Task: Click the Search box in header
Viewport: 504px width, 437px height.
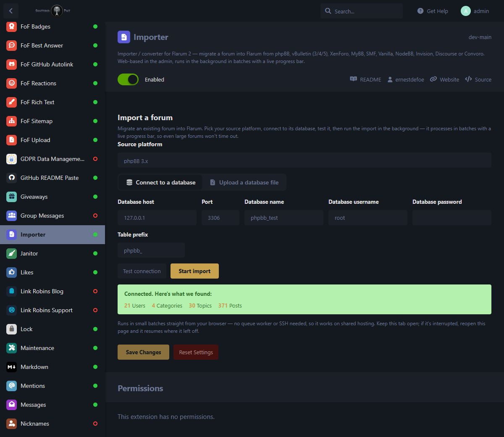Action: pos(362,11)
